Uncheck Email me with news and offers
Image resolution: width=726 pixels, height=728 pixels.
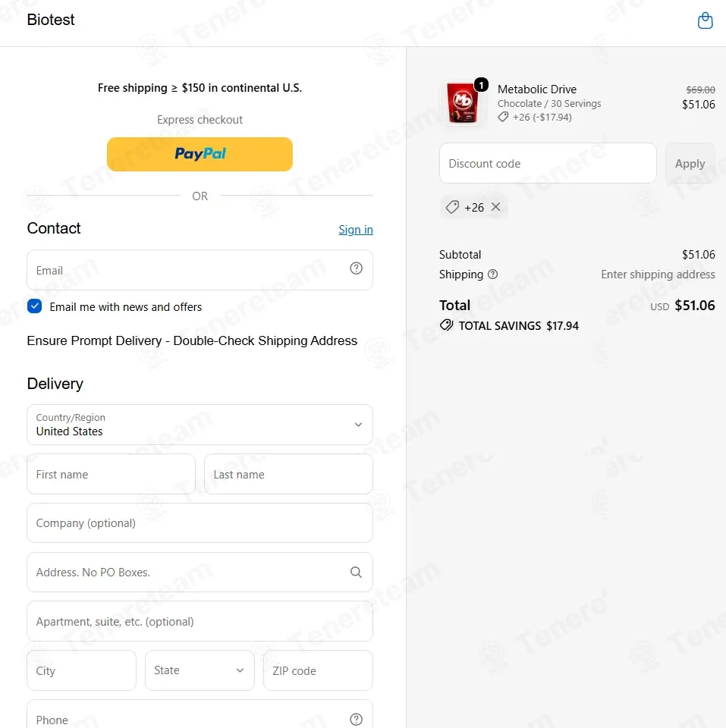point(34,306)
